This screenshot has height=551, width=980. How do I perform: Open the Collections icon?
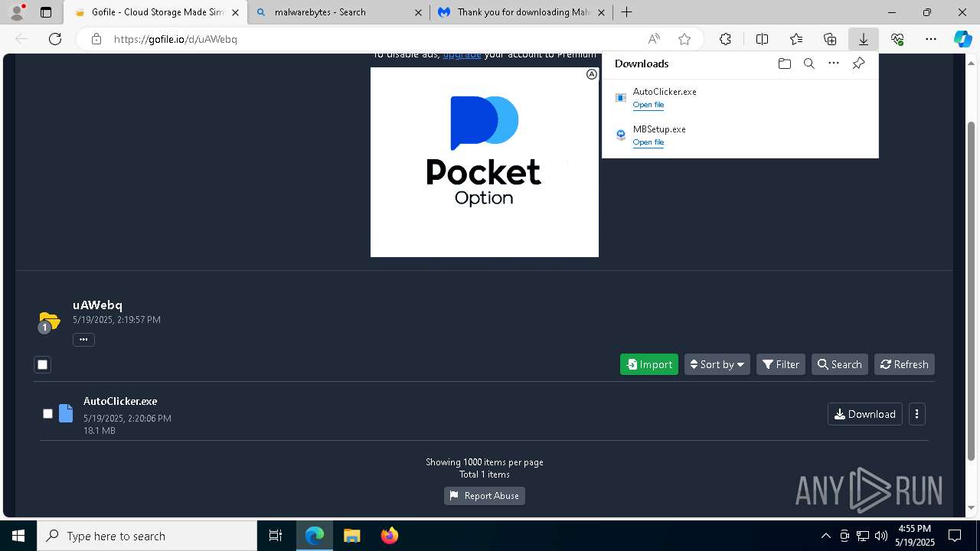[x=830, y=39]
